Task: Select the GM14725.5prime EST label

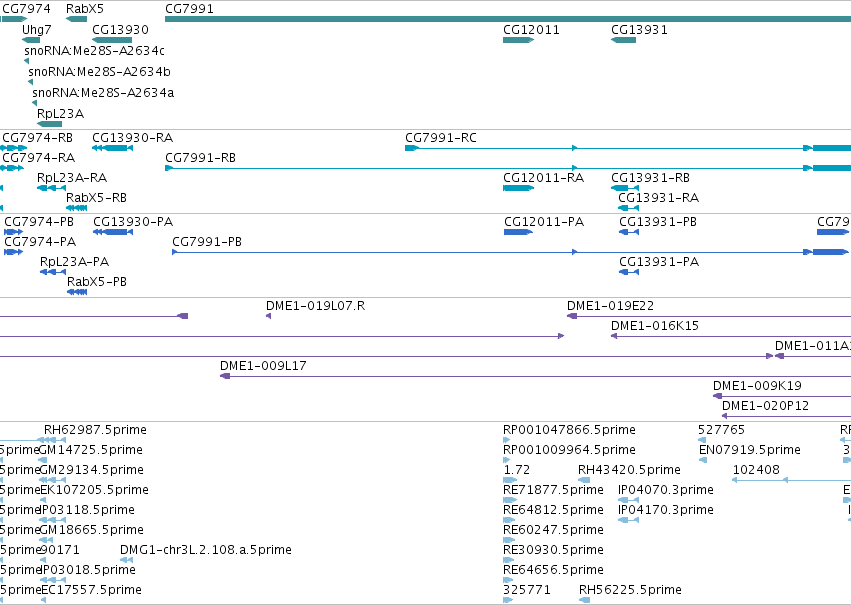Action: (x=91, y=450)
